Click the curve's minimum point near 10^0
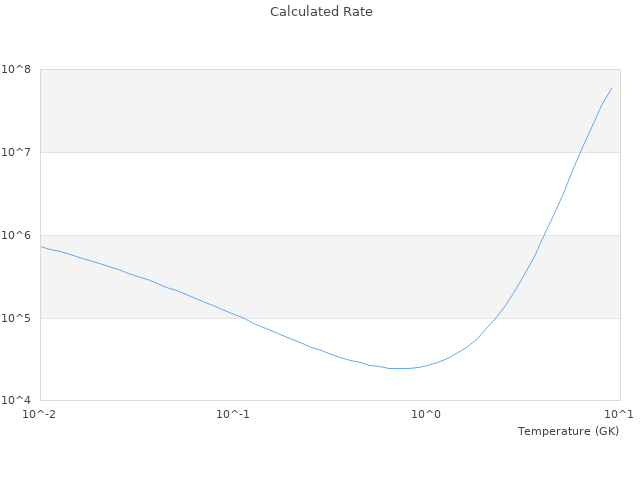This screenshot has height=480, width=640. tap(400, 369)
